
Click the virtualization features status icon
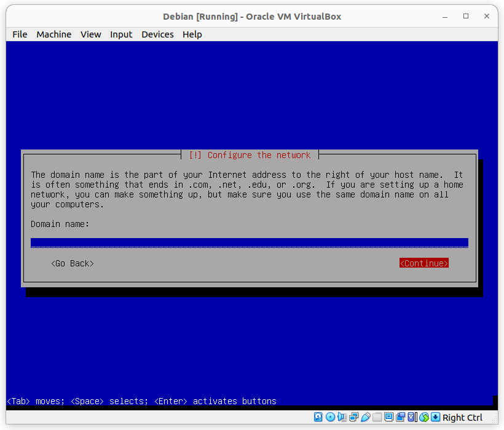(411, 417)
